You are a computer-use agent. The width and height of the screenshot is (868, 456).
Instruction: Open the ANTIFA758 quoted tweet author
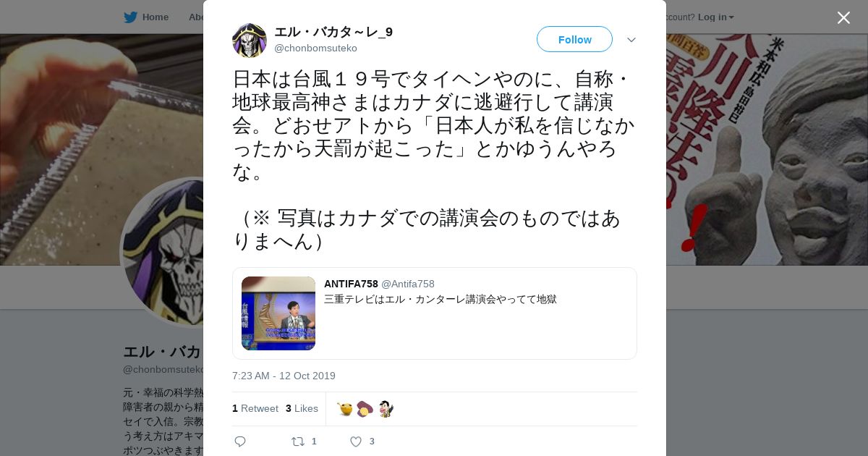[351, 284]
